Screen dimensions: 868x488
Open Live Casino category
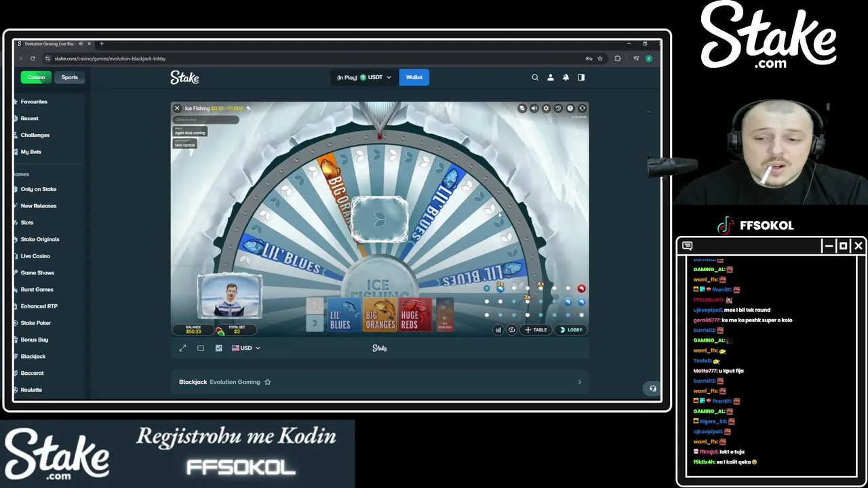pyautogui.click(x=35, y=256)
